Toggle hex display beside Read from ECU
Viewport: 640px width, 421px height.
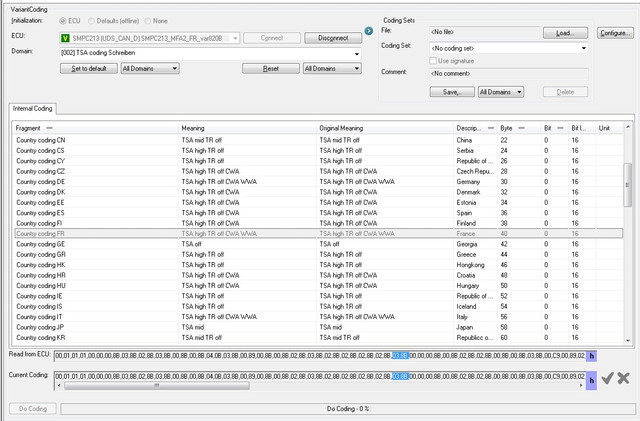point(591,356)
